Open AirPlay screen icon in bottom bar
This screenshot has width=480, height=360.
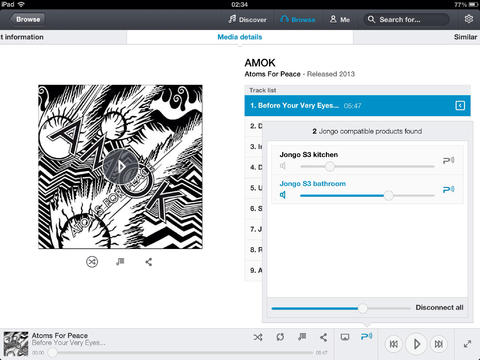tap(345, 337)
